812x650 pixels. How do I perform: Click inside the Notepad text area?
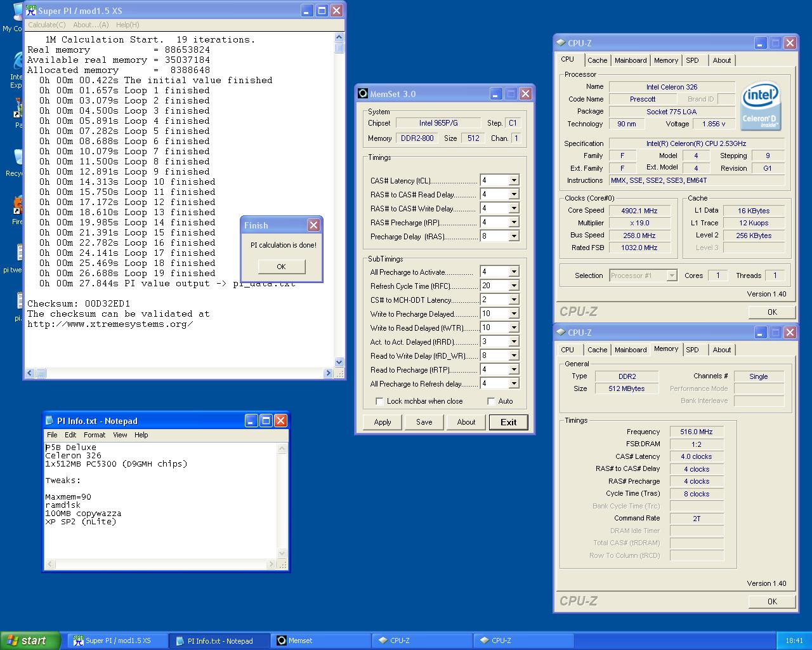[x=161, y=501]
